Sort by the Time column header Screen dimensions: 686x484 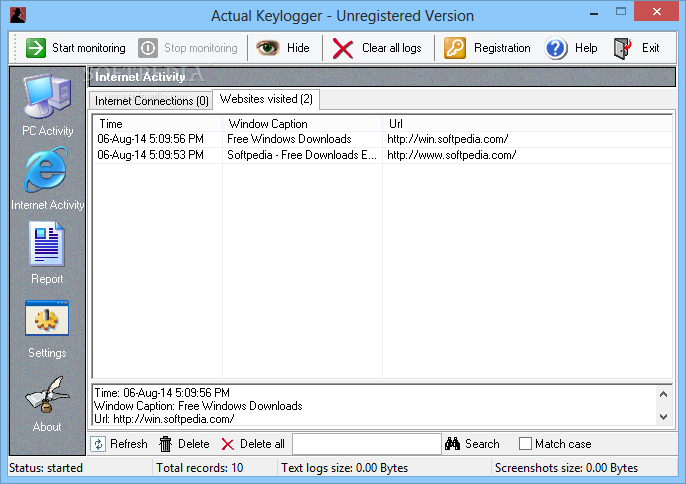click(158, 124)
